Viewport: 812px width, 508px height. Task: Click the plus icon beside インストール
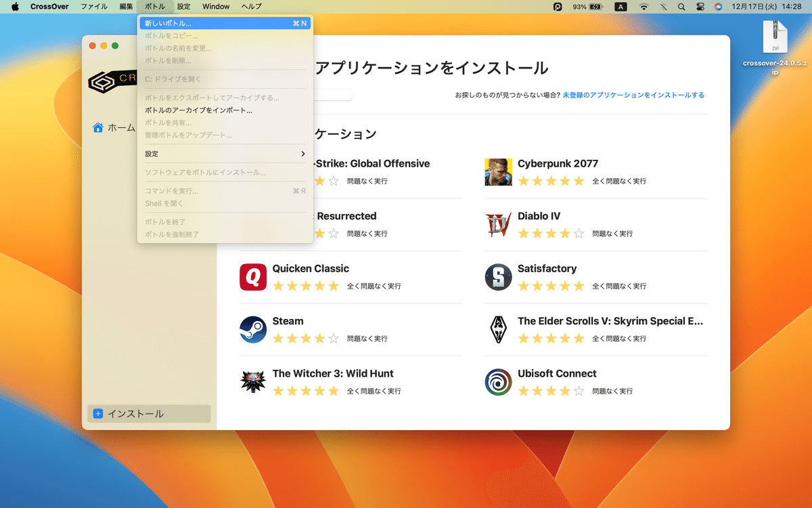pos(98,413)
